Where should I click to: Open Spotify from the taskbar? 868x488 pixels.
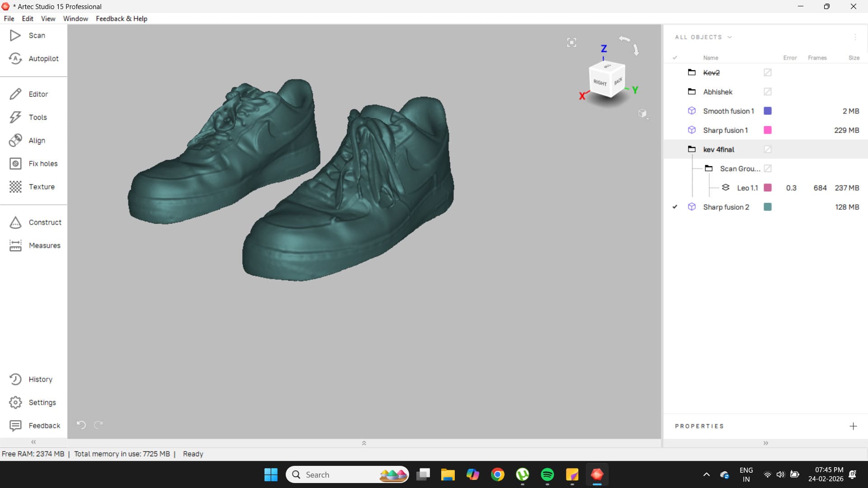pos(547,474)
